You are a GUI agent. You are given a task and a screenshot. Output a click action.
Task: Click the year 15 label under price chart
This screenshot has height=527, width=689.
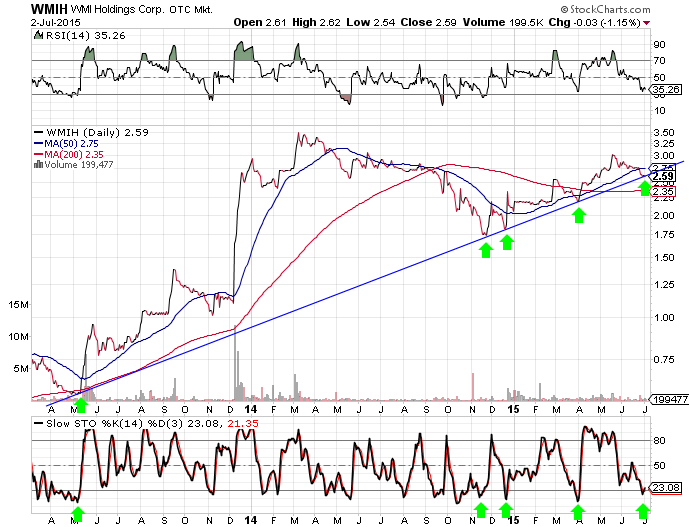(513, 409)
